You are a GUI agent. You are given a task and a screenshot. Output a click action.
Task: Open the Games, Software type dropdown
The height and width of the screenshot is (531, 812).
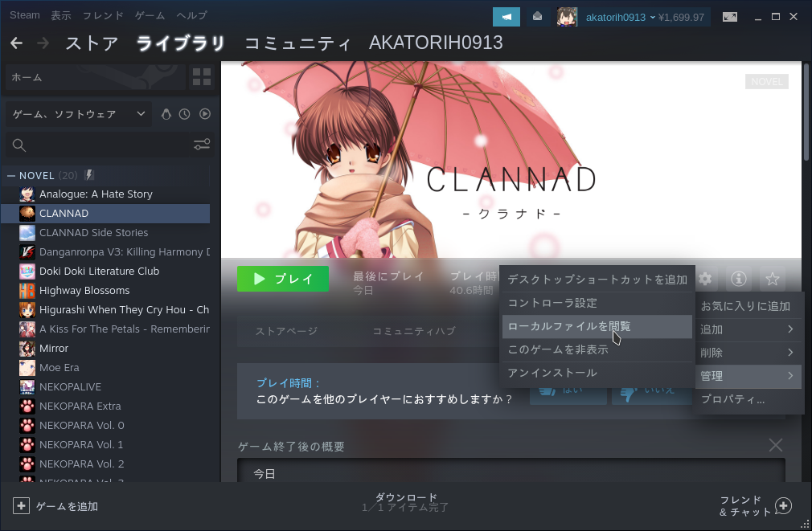point(79,114)
